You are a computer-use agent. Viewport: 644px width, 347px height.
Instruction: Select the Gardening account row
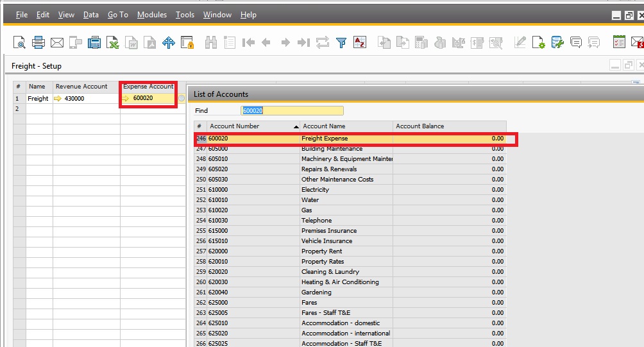[350, 292]
